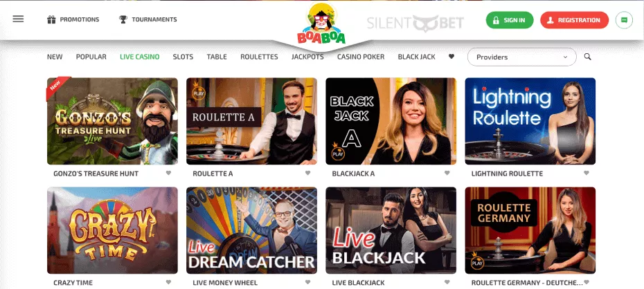Click the red Registration button
644x289 pixels.
point(574,20)
